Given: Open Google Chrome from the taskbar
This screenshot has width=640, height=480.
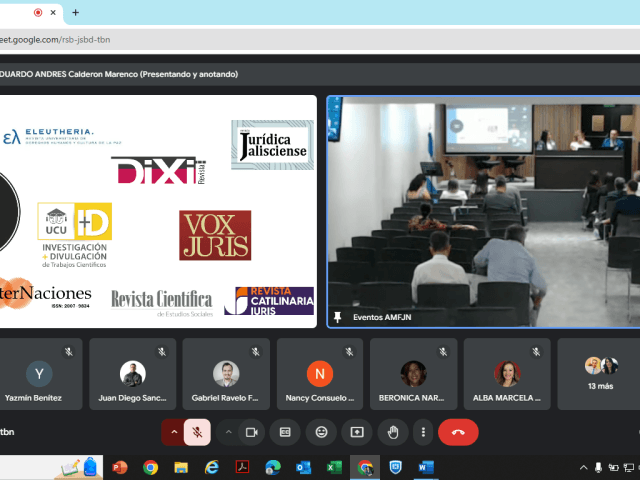Looking at the screenshot, I should (x=150, y=467).
